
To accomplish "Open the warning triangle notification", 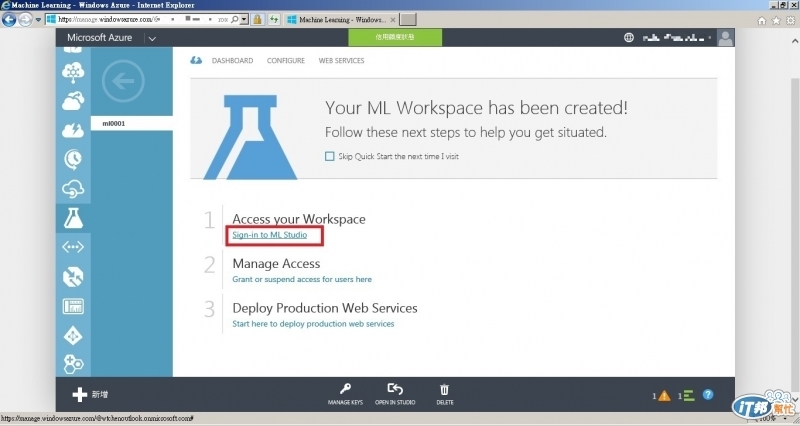I will click(x=664, y=395).
